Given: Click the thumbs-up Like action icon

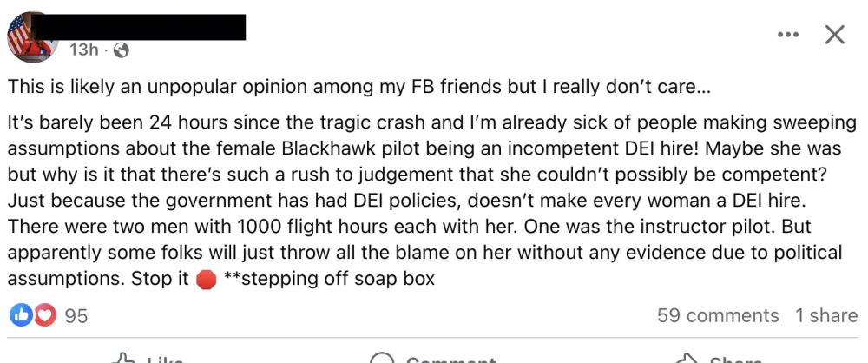Looking at the screenshot, I should click(x=126, y=359).
